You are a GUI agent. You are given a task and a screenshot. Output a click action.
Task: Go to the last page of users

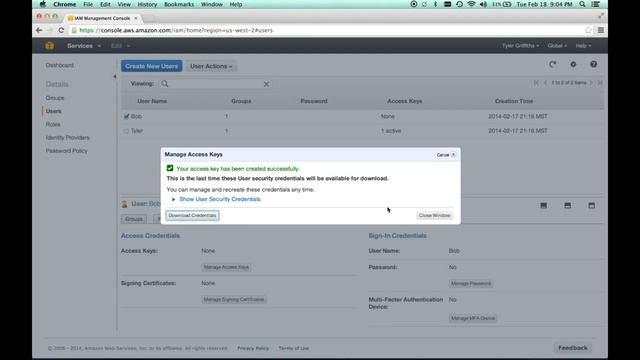point(600,83)
